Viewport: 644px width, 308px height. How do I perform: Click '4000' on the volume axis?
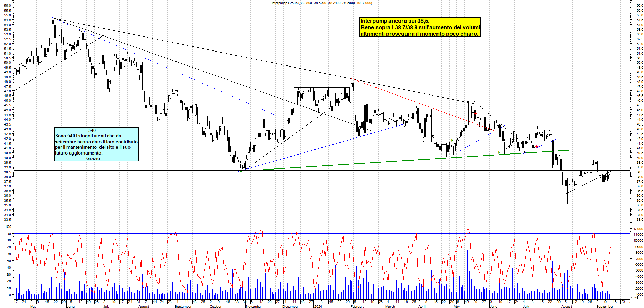click(x=639, y=276)
